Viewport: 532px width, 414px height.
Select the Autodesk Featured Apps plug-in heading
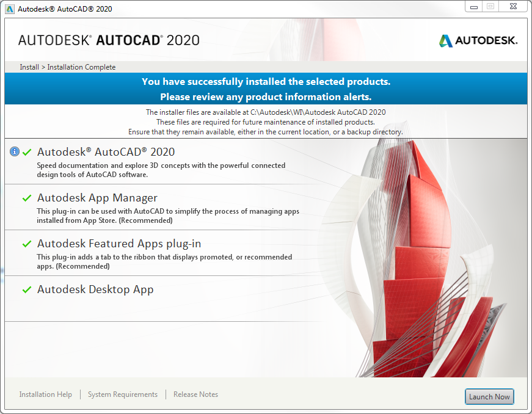coord(119,244)
